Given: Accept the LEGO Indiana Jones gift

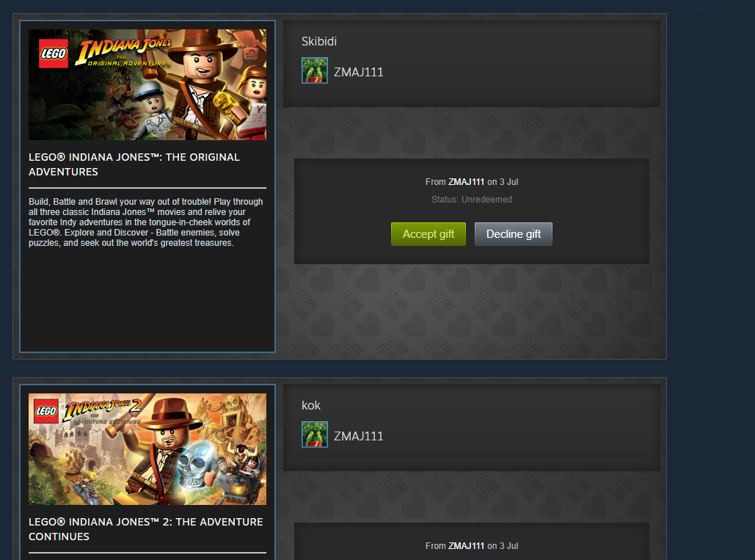Looking at the screenshot, I should coord(428,234).
